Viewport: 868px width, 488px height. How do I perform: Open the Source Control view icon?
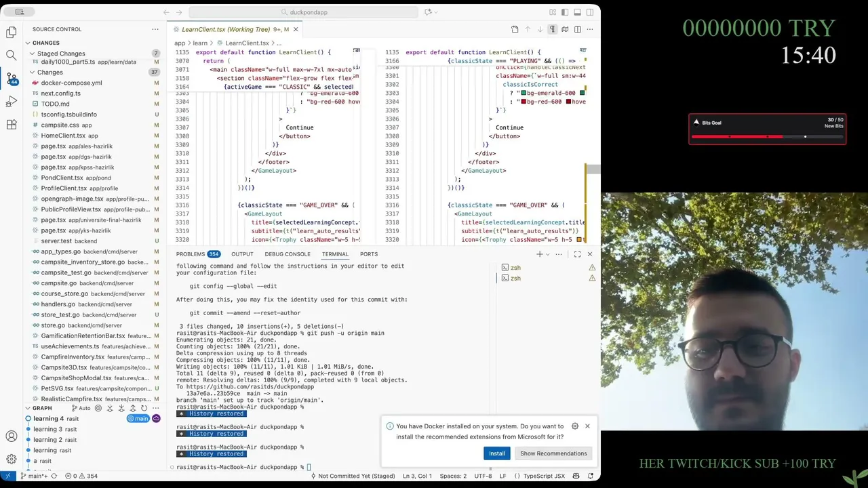click(12, 79)
